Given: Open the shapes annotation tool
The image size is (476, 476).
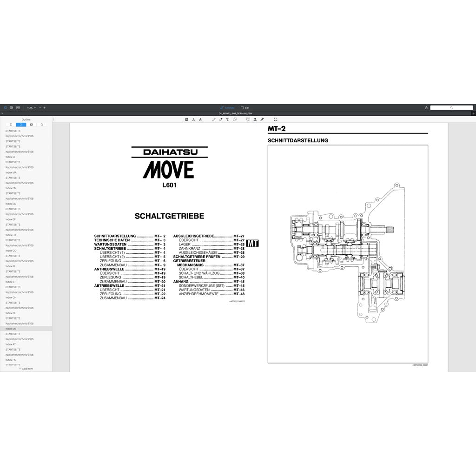Looking at the screenshot, I should 234,119.
